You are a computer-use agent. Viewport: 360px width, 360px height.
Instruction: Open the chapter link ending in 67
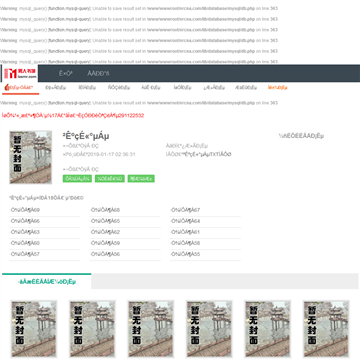pos(185,210)
